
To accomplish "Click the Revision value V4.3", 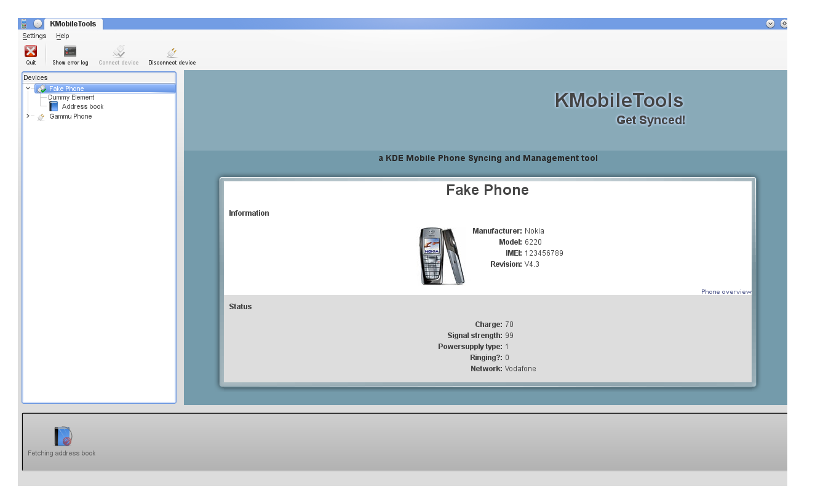I will [x=532, y=264].
